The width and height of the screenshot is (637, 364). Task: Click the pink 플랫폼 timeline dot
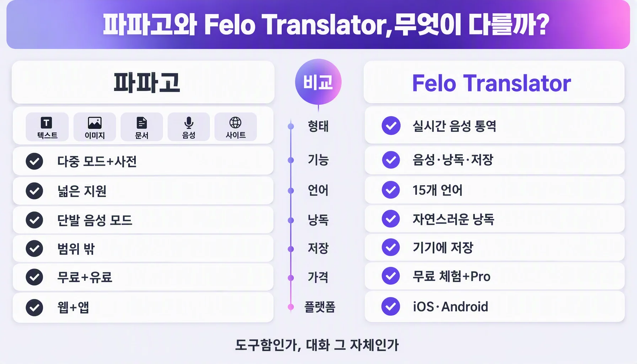click(291, 307)
